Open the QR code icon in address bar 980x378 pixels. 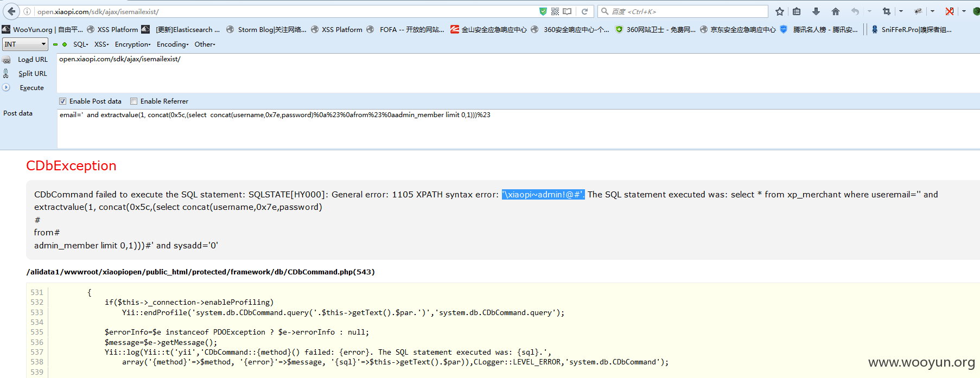555,11
